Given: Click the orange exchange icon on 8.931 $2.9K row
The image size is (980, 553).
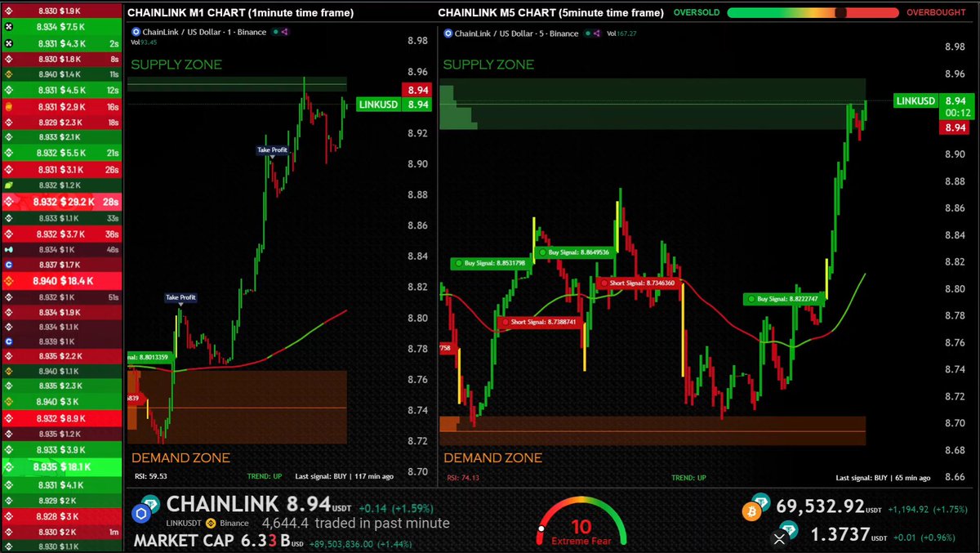Looking at the screenshot, I should click(x=9, y=106).
